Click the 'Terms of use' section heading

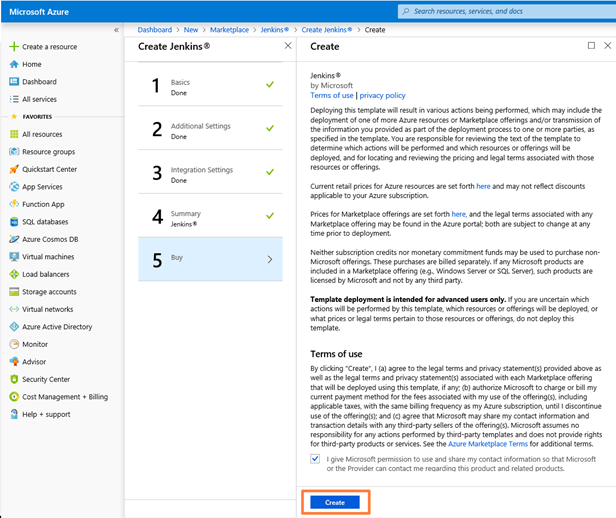click(336, 354)
